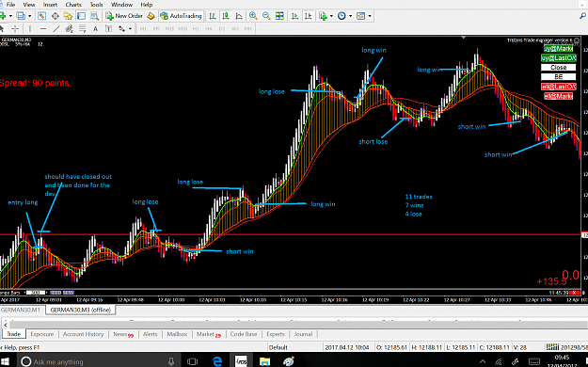Select the M15 timeframe button
The image size is (588, 367).
[x=169, y=28]
